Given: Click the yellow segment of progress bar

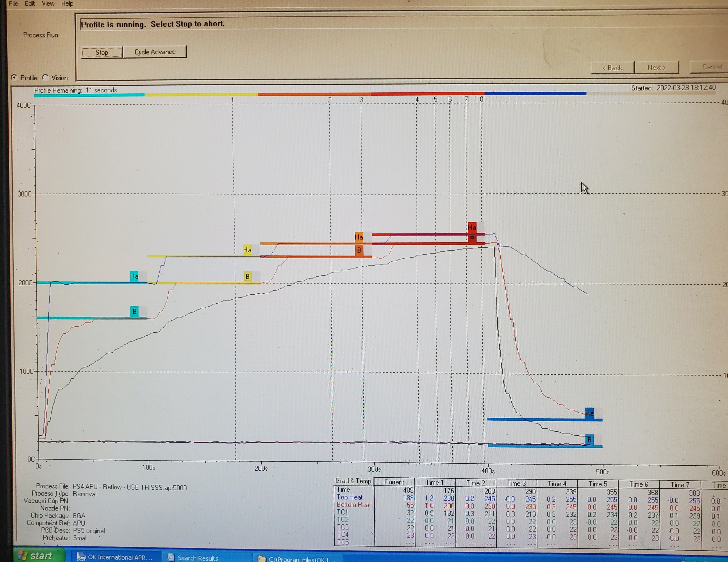Looking at the screenshot, I should pos(201,95).
